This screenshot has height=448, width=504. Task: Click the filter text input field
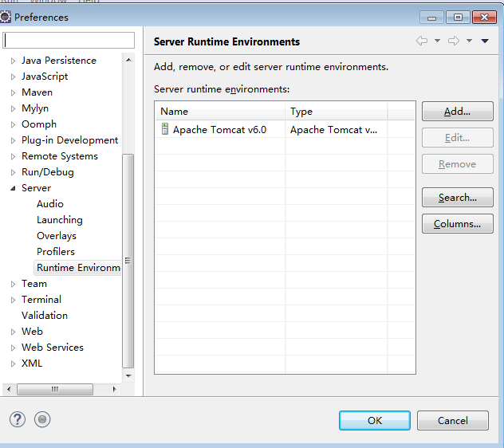(x=69, y=40)
